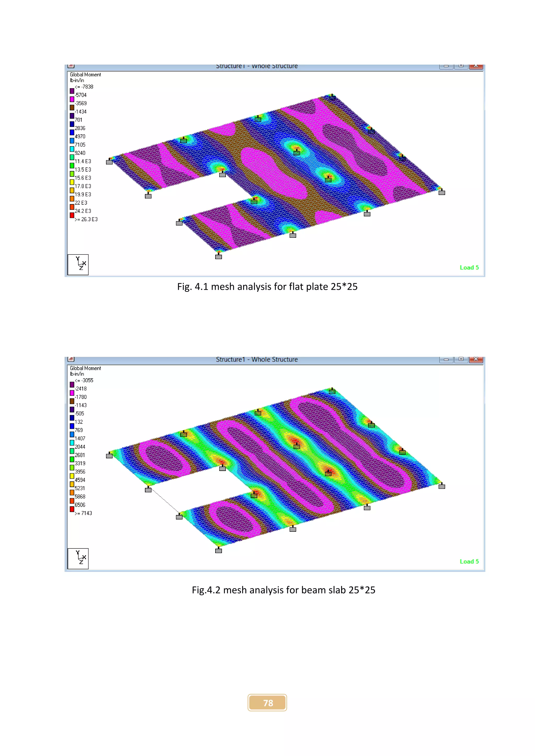The image size is (535, 756).
Task: Click the '5231' legend value
Action: [x=80, y=488]
